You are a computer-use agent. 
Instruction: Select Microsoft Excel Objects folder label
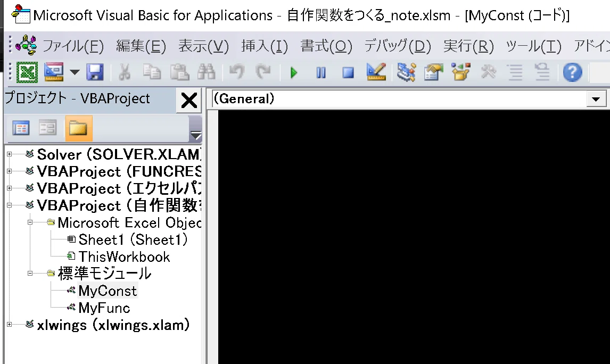click(x=129, y=223)
